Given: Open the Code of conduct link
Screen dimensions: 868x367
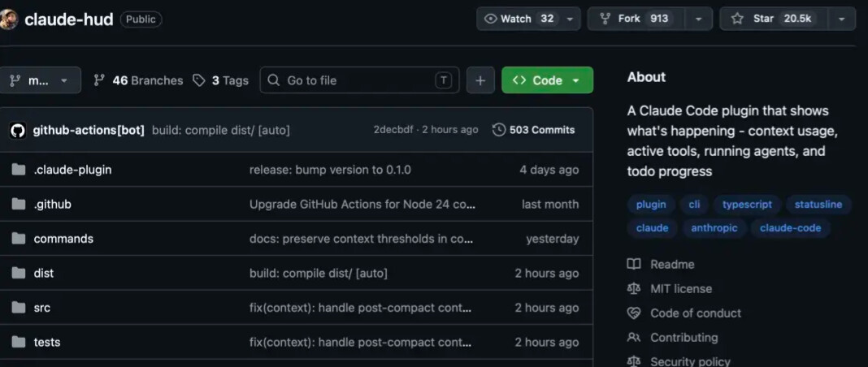Looking at the screenshot, I should pos(696,313).
